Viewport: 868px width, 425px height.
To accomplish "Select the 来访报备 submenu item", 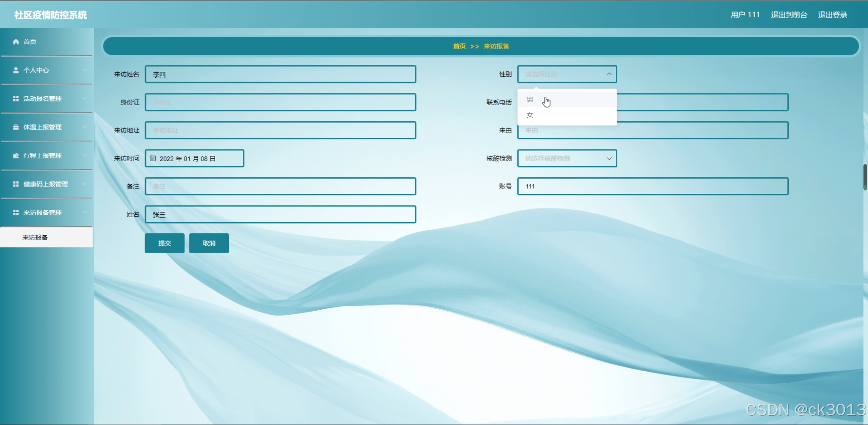I will click(x=46, y=237).
